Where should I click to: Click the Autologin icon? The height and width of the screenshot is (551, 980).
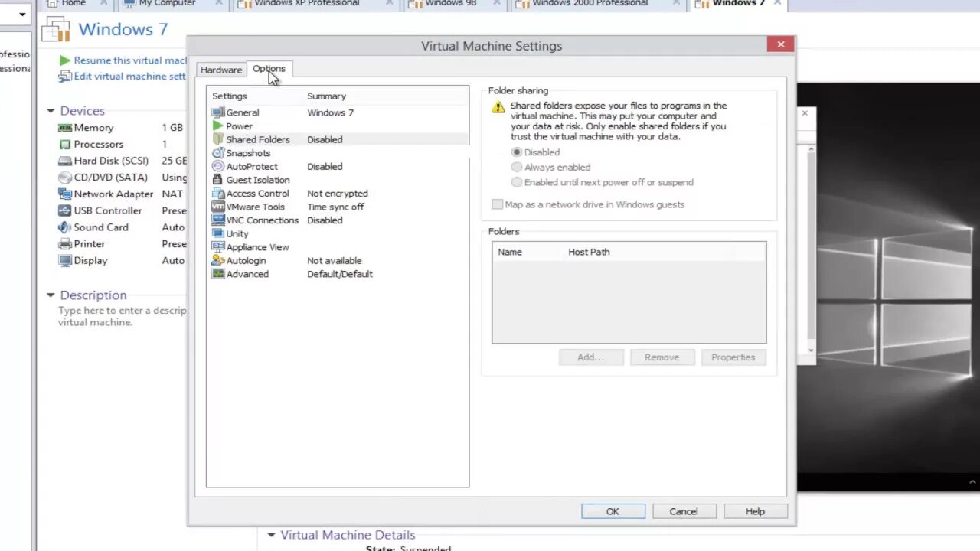(218, 260)
